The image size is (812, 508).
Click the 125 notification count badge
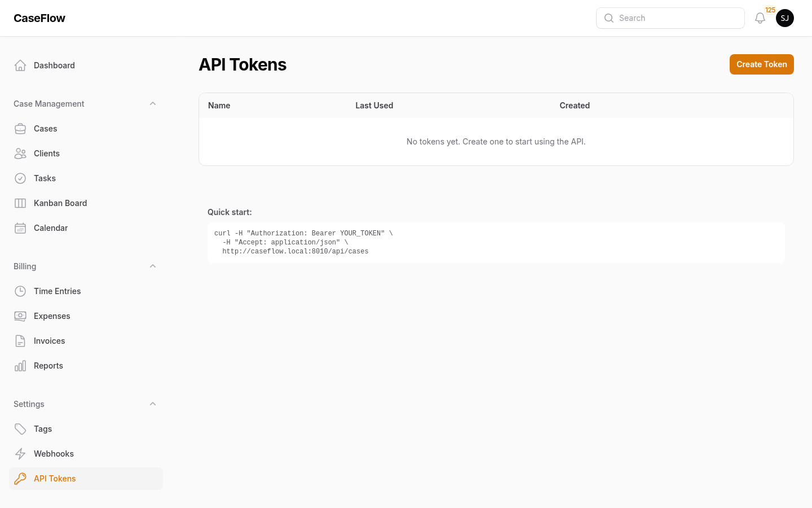[770, 10]
